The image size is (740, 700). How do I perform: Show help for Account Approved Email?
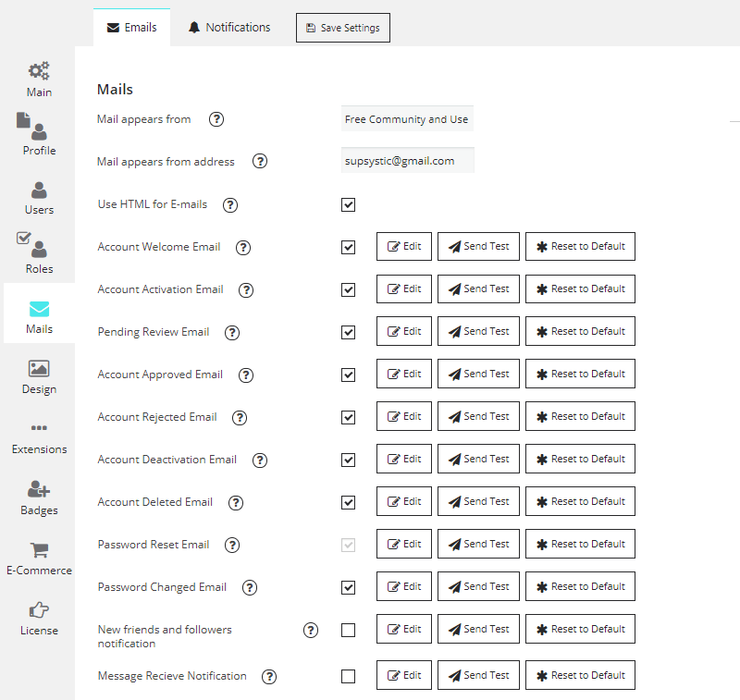pos(245,375)
